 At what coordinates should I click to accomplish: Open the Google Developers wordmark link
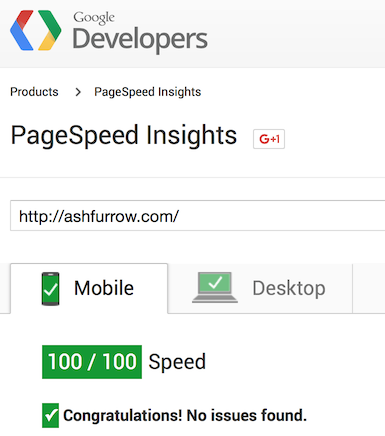pos(140,32)
